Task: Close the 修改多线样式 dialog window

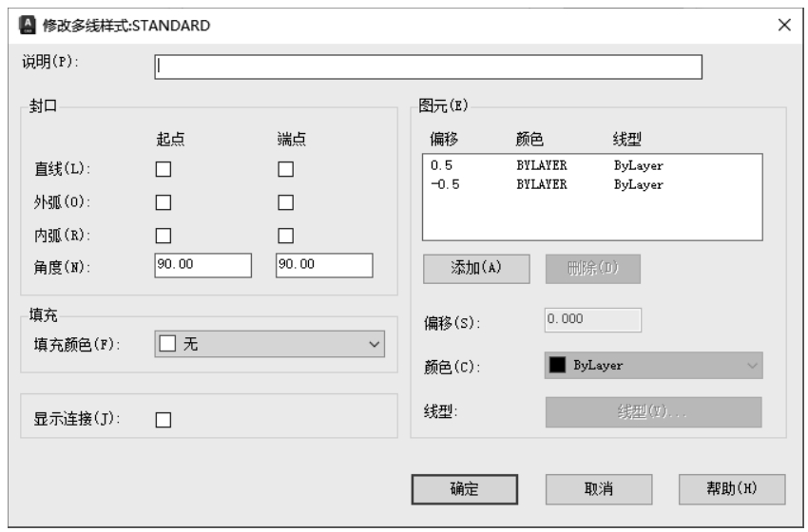Action: [784, 25]
